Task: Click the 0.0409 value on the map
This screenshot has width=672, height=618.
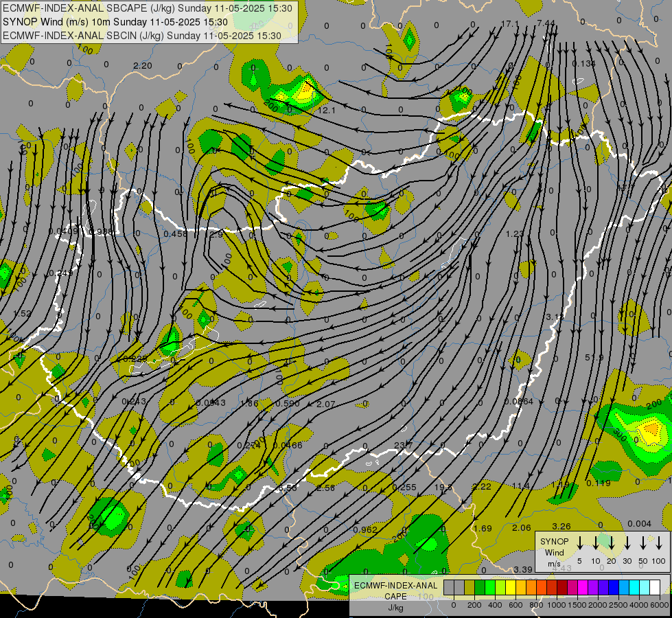Action: click(63, 231)
